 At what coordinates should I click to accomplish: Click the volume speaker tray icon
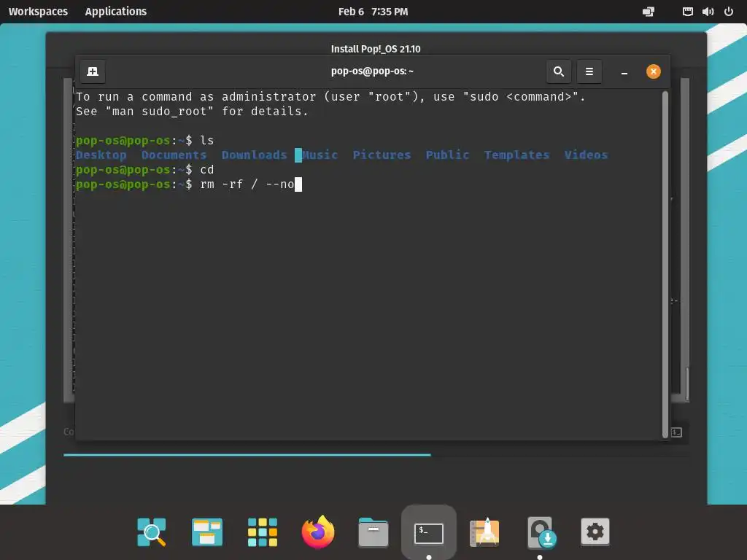(708, 12)
